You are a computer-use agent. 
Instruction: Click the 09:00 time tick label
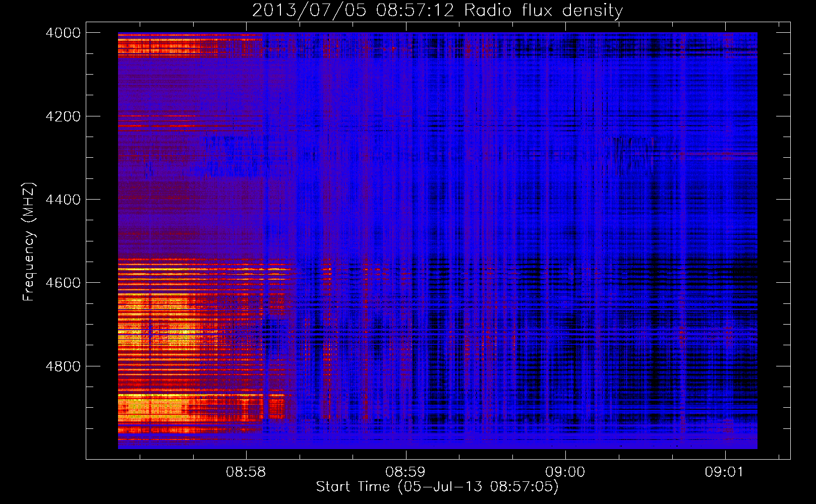click(565, 472)
